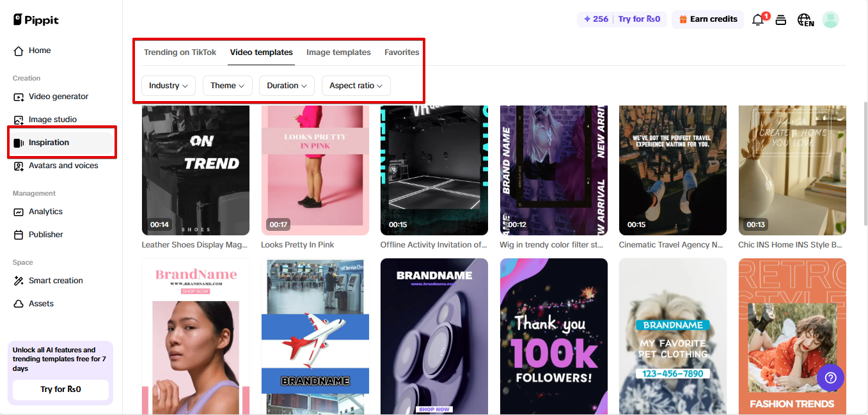
Task: Open the Cinematic Travel Agency template thumbnail
Action: pos(673,170)
